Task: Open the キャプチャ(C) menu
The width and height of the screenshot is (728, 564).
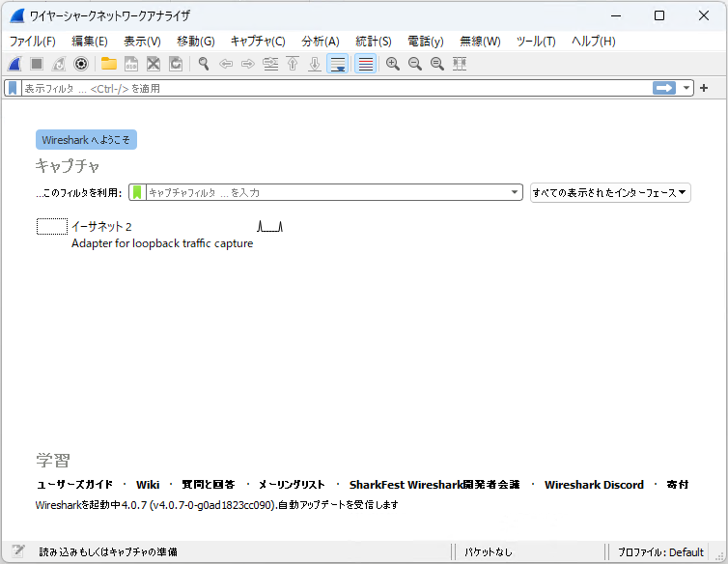Action: coord(258,42)
